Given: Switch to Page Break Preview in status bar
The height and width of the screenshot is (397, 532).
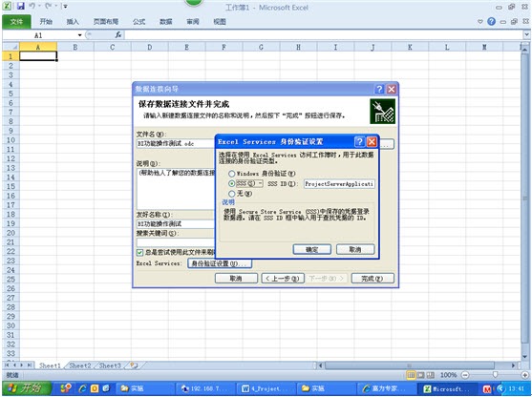Looking at the screenshot, I should [430, 375].
